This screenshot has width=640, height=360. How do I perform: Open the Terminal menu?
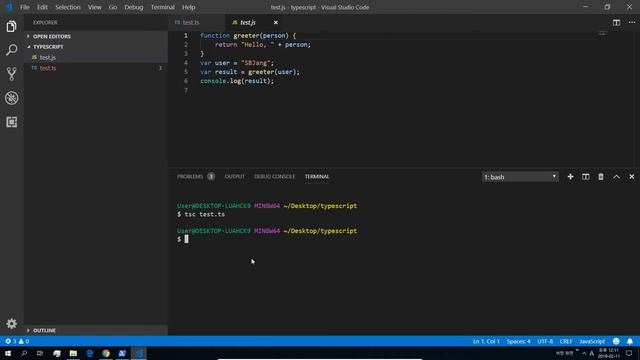pos(162,7)
